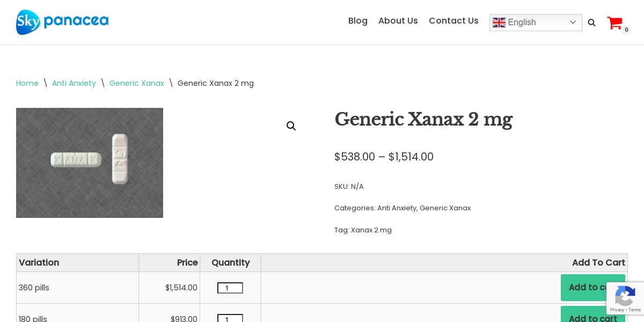This screenshot has height=322, width=644.
Task: Open the Blog menu item
Action: [x=358, y=21]
